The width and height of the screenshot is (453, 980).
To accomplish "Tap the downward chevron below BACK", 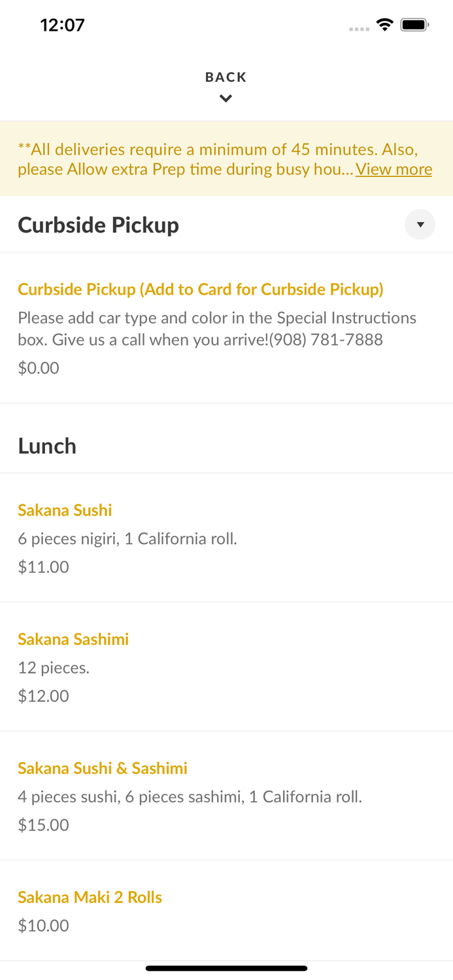I will coord(226,98).
